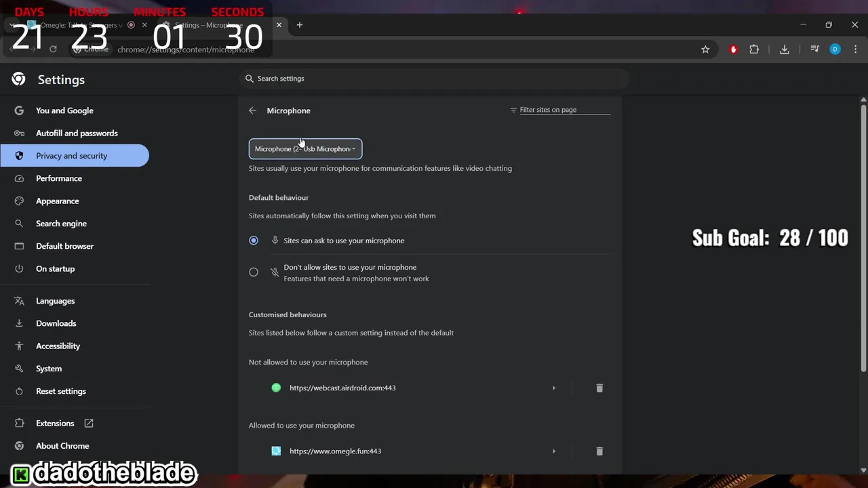The width and height of the screenshot is (868, 488).
Task: Click the https://www.omegle.fun:443 entry text
Action: [x=335, y=451]
